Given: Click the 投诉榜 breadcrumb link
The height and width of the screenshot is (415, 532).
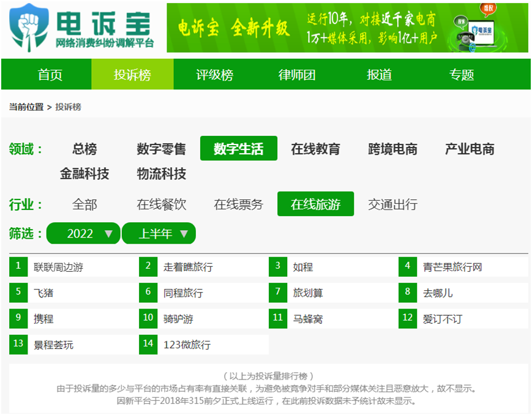Looking at the screenshot, I should 68,107.
